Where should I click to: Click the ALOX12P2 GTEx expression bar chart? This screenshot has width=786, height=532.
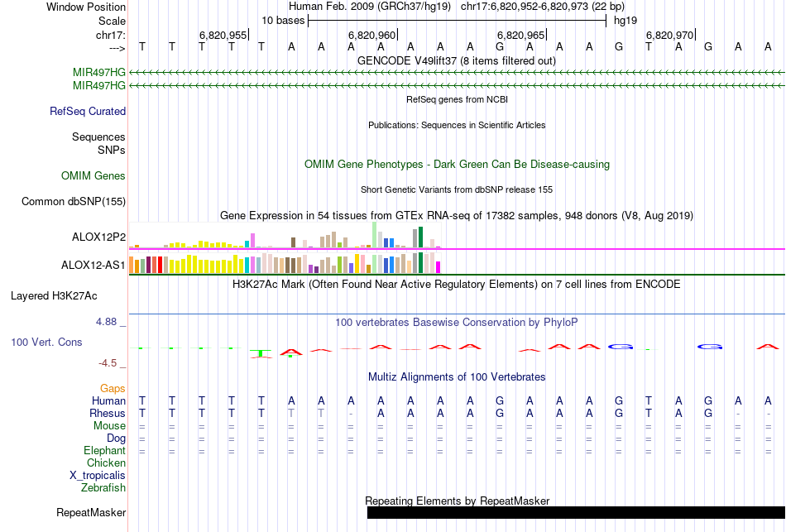(285, 236)
